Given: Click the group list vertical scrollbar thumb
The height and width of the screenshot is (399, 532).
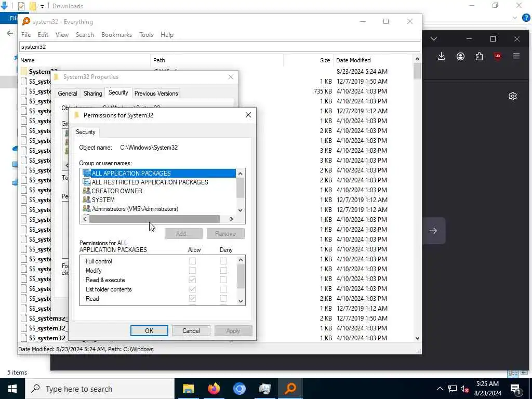Looking at the screenshot, I should [x=240, y=187].
